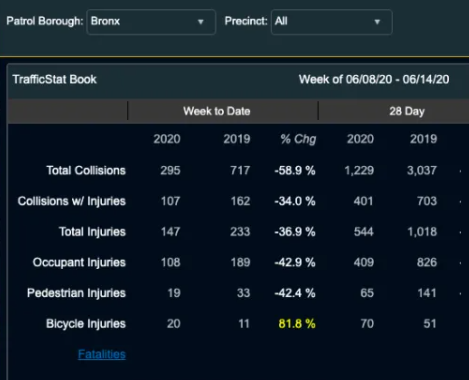The image size is (469, 380).
Task: Click the Occupant Injuries row label
Action: coord(79,262)
